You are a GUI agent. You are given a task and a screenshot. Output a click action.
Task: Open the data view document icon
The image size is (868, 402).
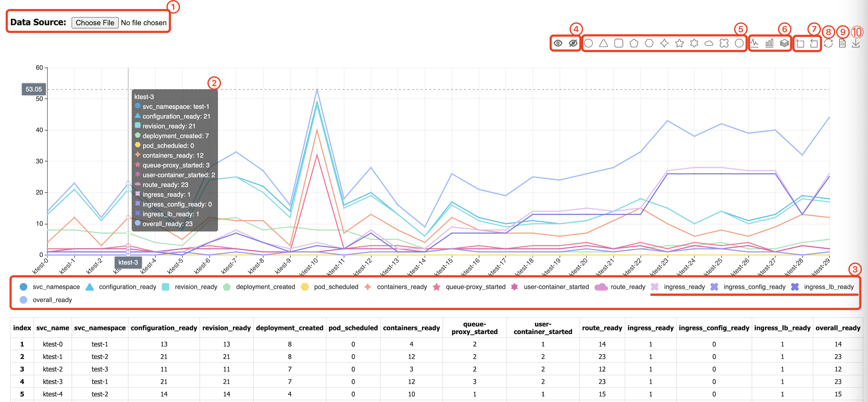tap(842, 44)
